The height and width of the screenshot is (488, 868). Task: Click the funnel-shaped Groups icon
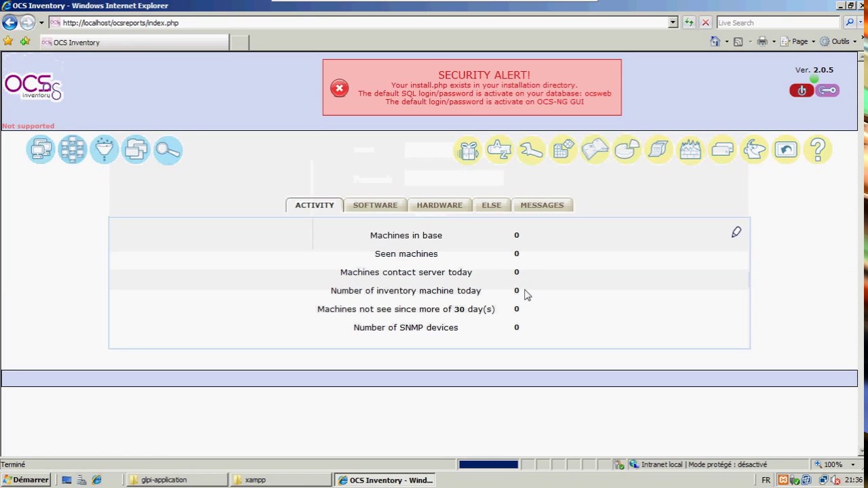(x=104, y=150)
